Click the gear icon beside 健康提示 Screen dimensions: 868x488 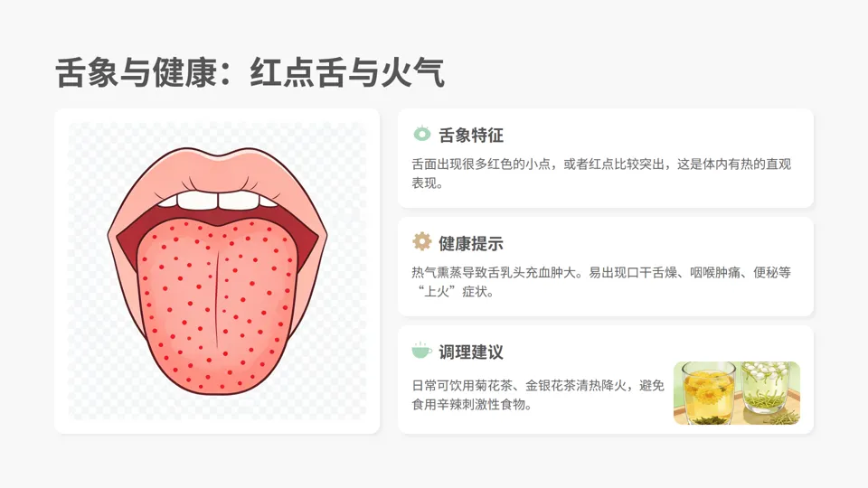[x=422, y=242]
